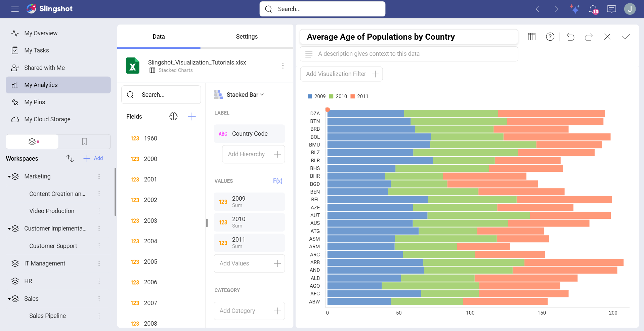The image size is (644, 331).
Task: Click the sidebar scrollbar
Action: [115, 192]
